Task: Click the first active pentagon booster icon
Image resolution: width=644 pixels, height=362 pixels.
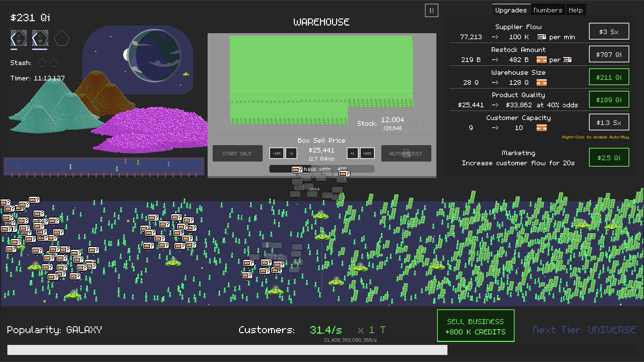Action: click(19, 38)
